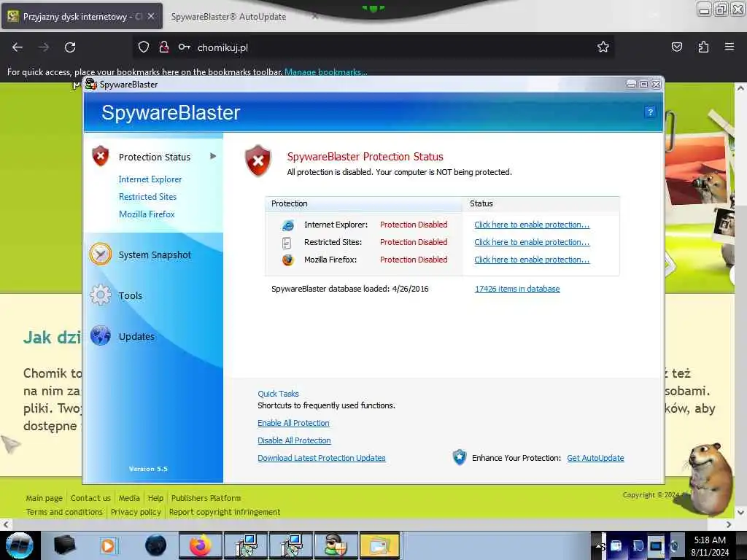Image resolution: width=747 pixels, height=560 pixels.
Task: Click the saved password key icon
Action: point(185,47)
